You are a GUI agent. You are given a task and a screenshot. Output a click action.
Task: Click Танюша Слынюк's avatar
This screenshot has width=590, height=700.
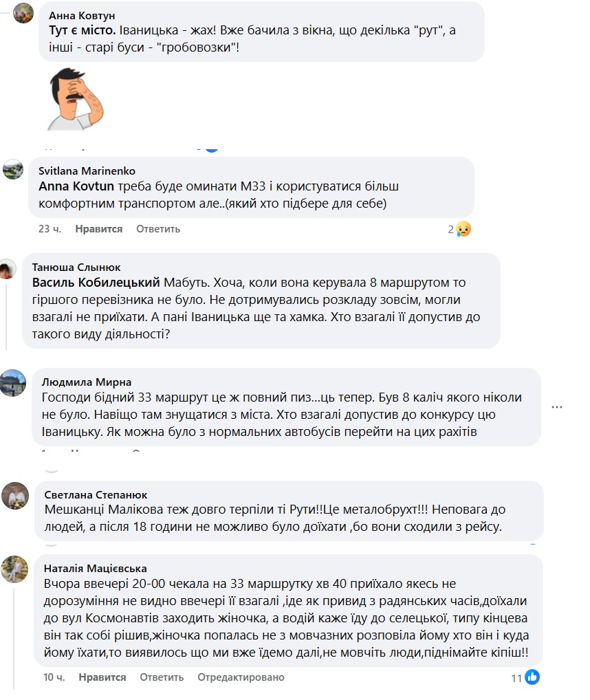click(x=8, y=270)
